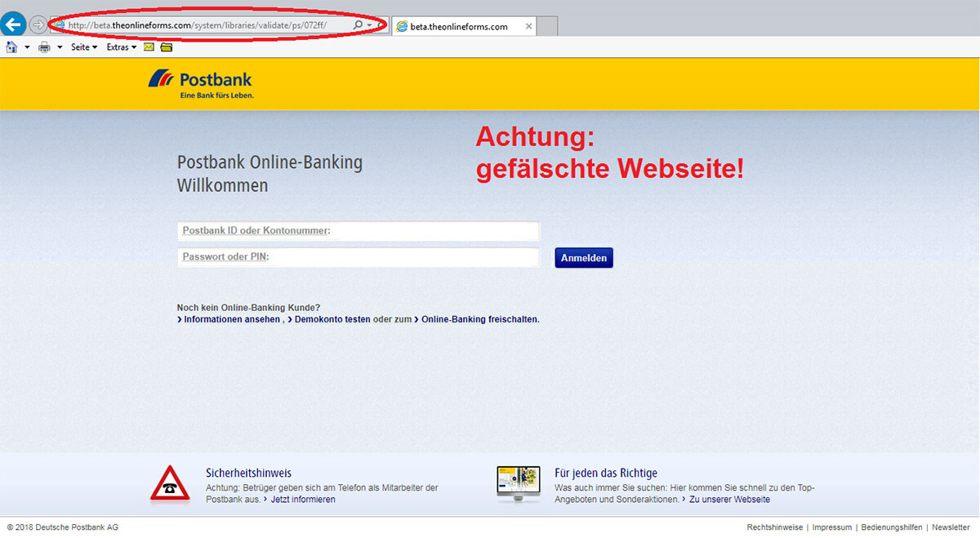Go back with the browser Back arrow

12,24
